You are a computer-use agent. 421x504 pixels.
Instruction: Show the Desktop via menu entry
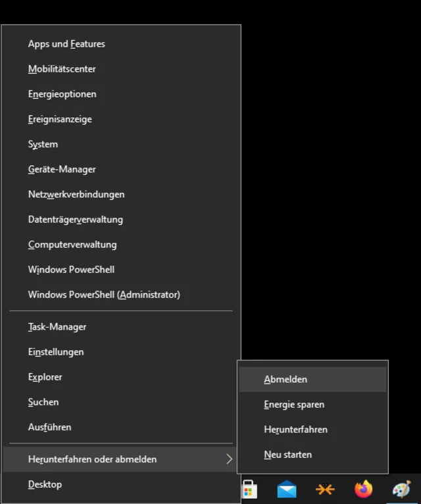[x=45, y=484]
